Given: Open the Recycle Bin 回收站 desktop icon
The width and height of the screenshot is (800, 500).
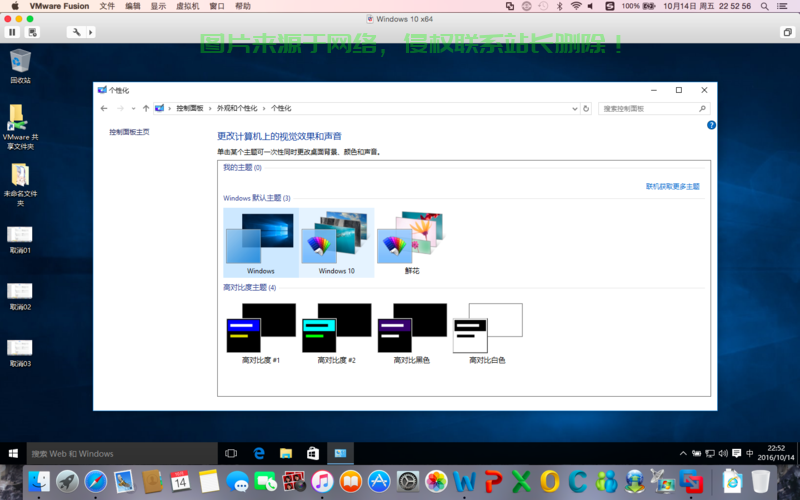Looking at the screenshot, I should [x=20, y=66].
